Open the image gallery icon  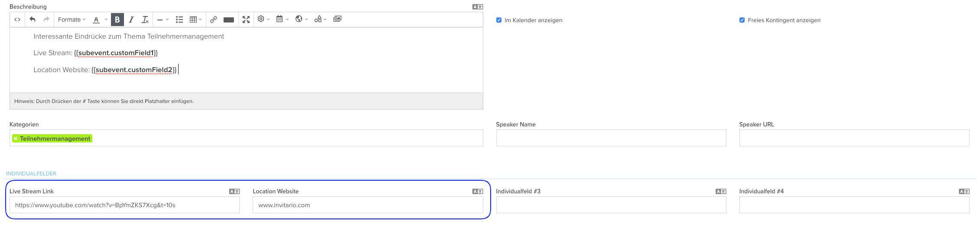pyautogui.click(x=337, y=19)
